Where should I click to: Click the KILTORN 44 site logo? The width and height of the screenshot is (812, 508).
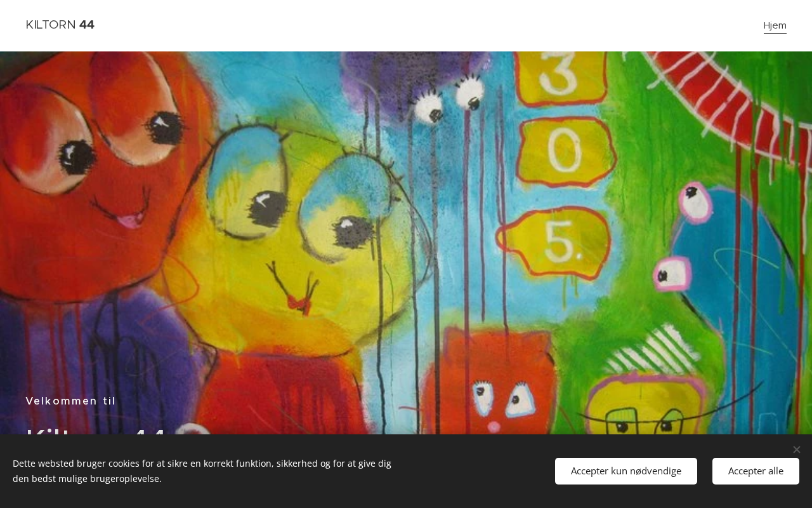[60, 25]
